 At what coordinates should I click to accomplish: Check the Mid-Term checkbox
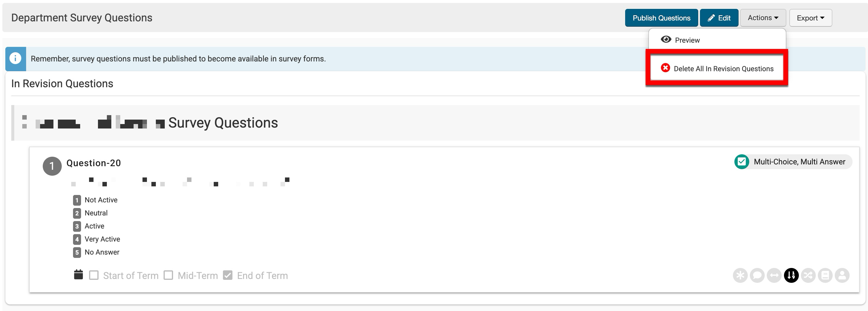[x=169, y=275]
